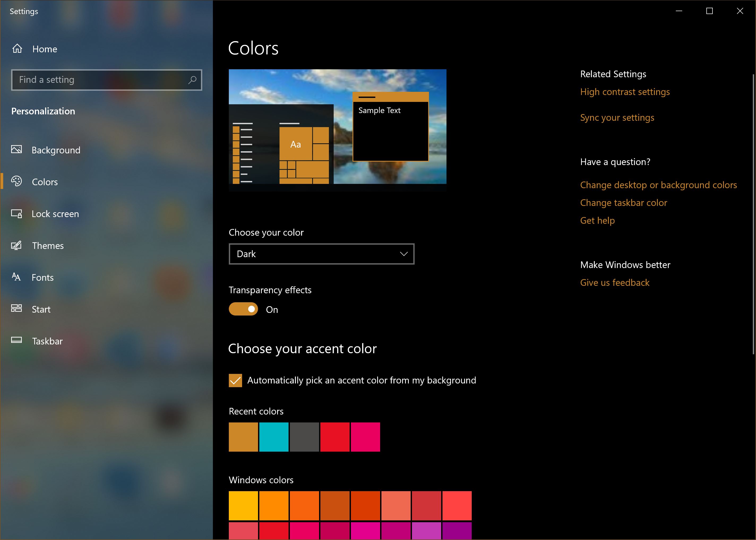Click the Lock screen monitor icon
Viewport: 756px width, 540px height.
[x=16, y=213]
